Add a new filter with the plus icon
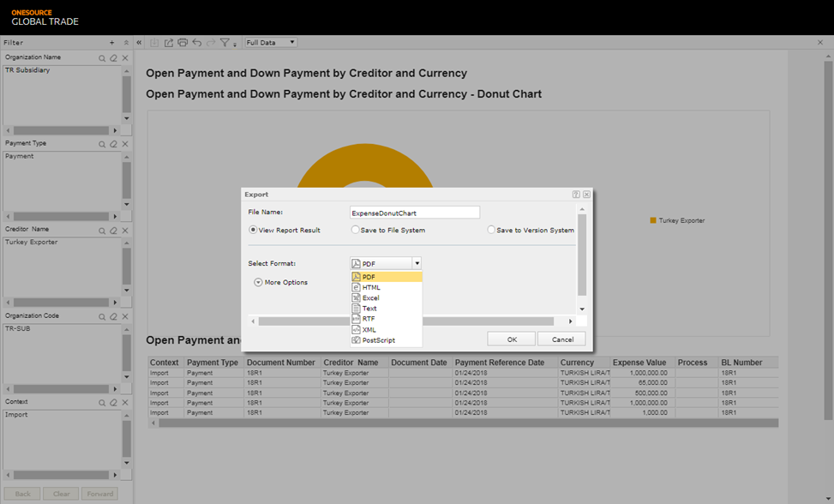 point(111,43)
